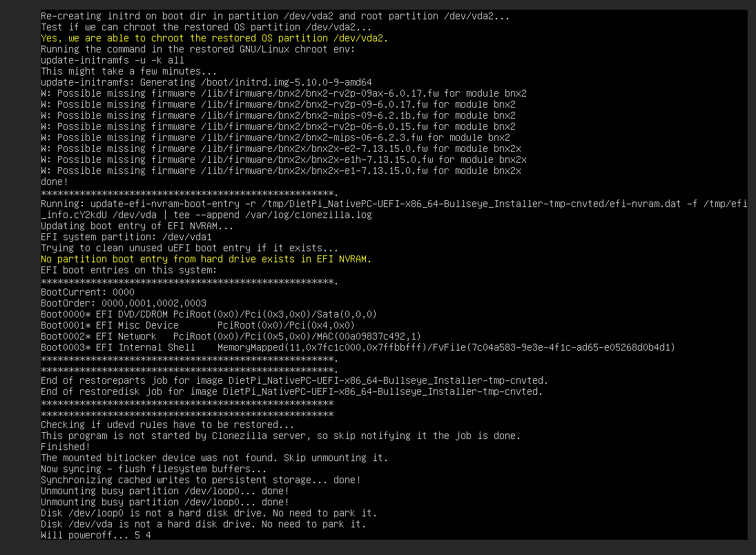Click the 'BootOrder: 0000,0001,0002,0003' line

click(124, 303)
